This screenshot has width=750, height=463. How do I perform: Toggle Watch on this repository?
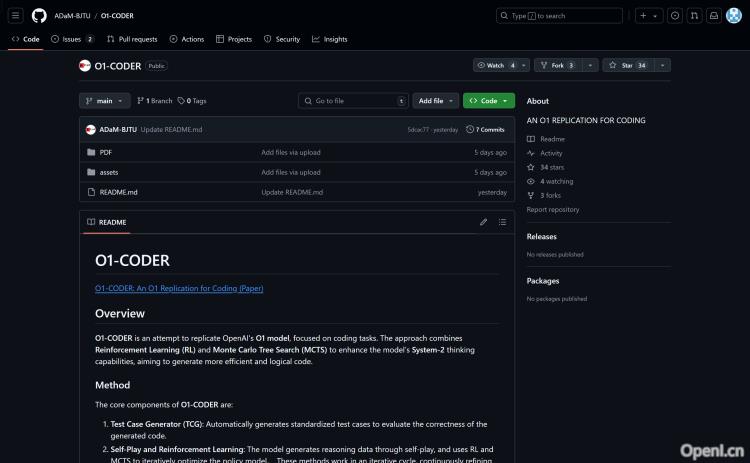point(497,65)
